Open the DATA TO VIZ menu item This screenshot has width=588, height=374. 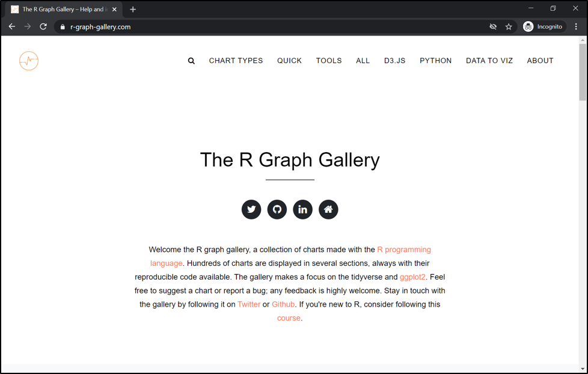[x=489, y=61]
